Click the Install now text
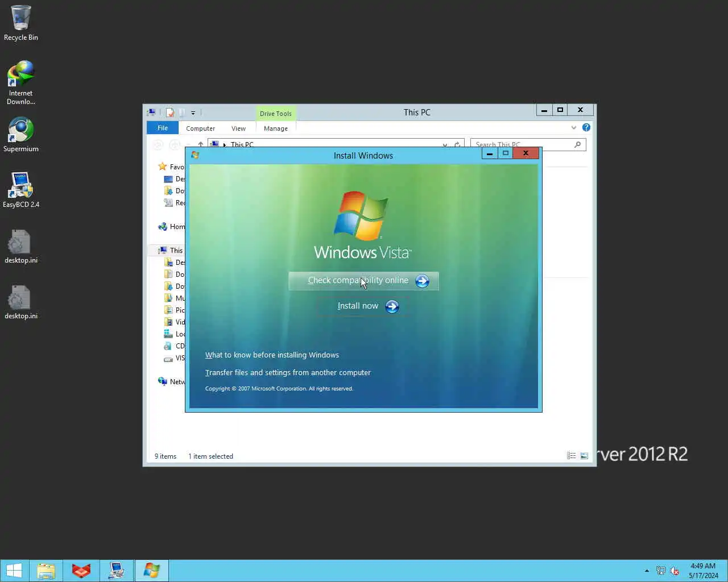This screenshot has height=582, width=728. click(x=358, y=306)
